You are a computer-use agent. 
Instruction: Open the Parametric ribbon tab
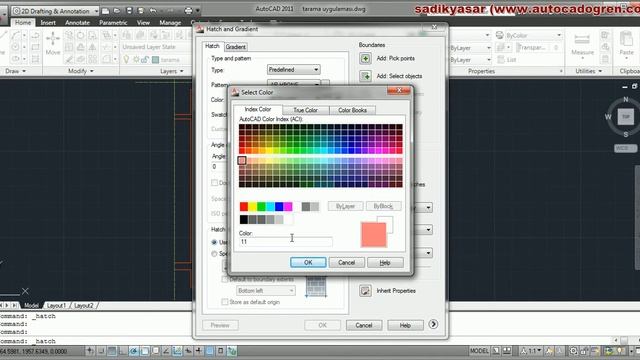click(113, 22)
